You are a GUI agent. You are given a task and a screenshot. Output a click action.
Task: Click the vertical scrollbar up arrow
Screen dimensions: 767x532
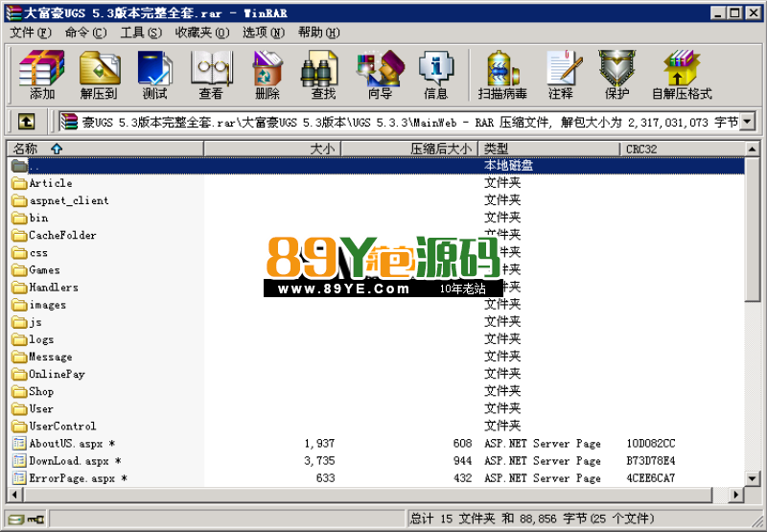753,149
